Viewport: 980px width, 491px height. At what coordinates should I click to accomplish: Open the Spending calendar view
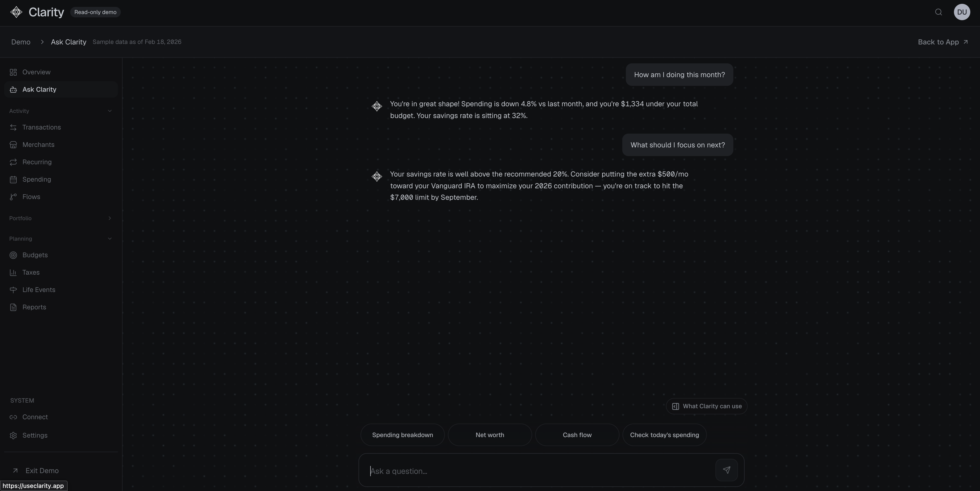(x=36, y=179)
